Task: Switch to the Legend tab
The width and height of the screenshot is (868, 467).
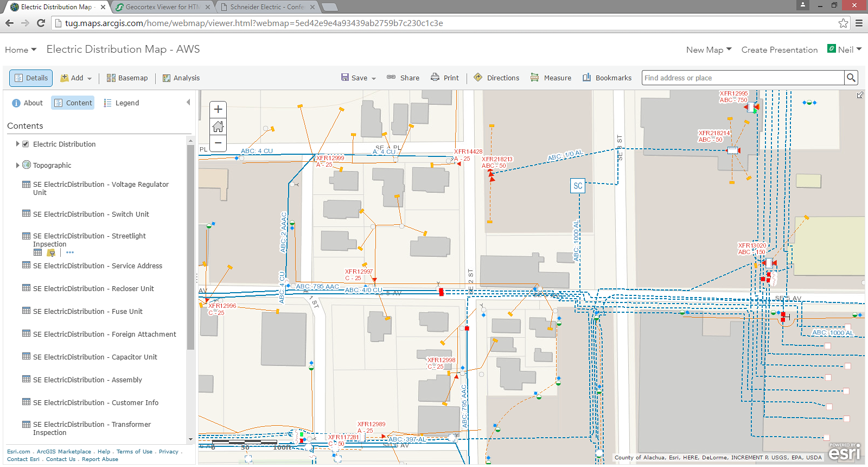Action: pos(122,103)
